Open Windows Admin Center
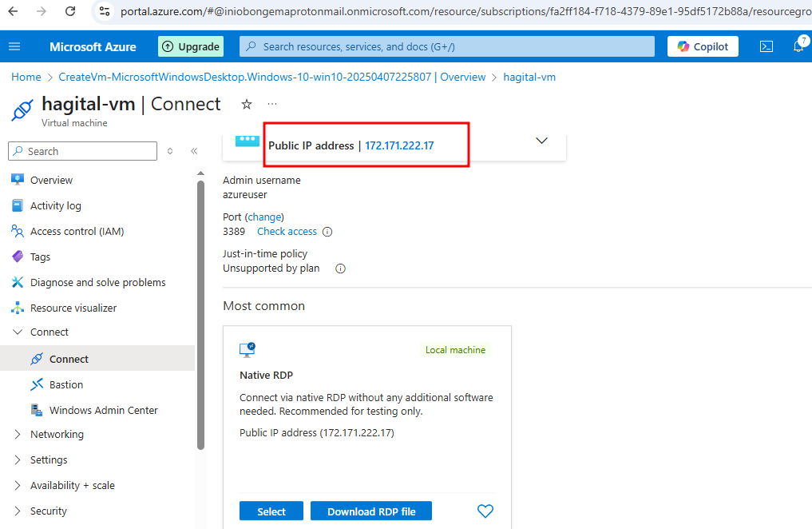 coord(103,411)
